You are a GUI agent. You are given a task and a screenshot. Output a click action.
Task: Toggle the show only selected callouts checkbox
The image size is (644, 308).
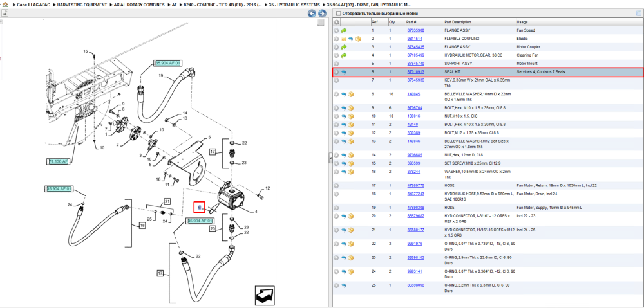pos(339,14)
